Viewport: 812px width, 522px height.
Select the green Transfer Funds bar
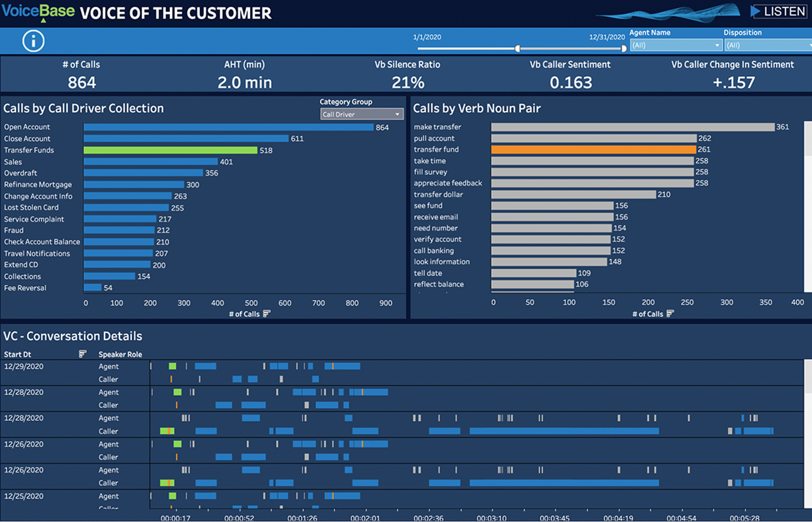tap(170, 150)
